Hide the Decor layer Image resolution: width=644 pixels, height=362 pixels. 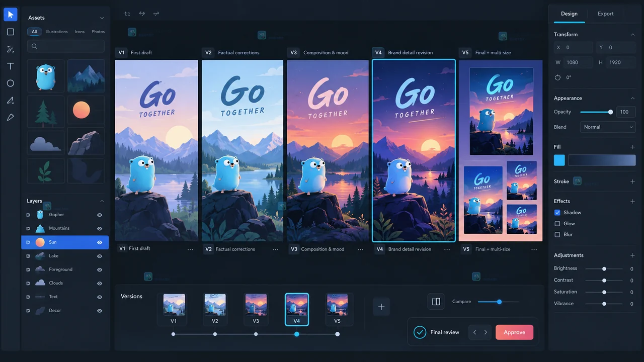pyautogui.click(x=100, y=311)
